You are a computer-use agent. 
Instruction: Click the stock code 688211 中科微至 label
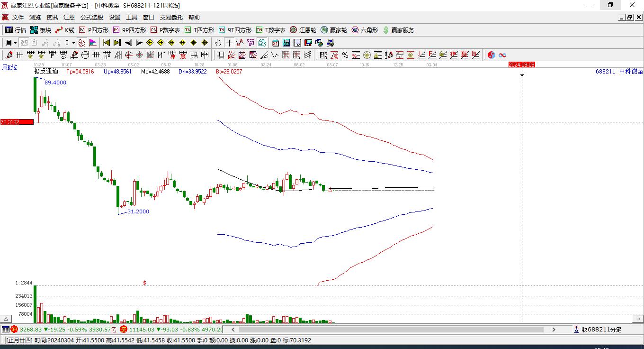pyautogui.click(x=619, y=72)
